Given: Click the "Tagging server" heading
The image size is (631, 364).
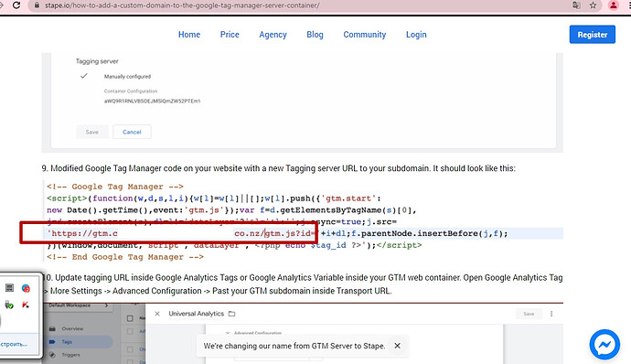Looking at the screenshot, I should point(97,61).
